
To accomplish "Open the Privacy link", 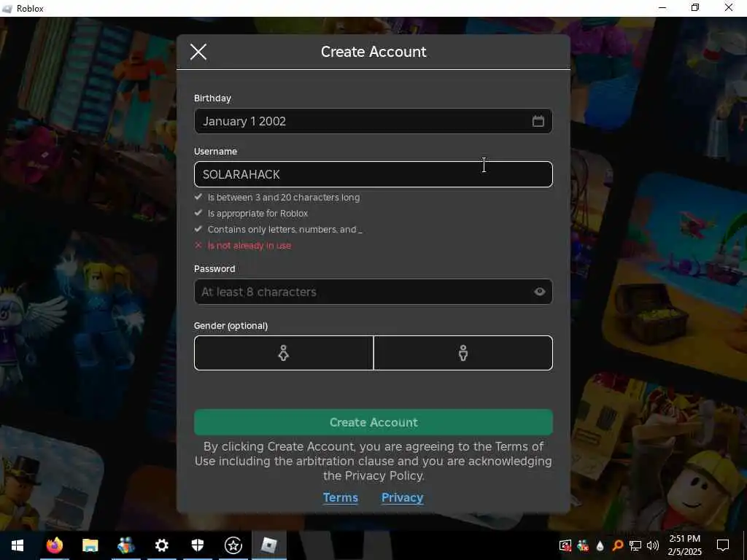I will 402,497.
